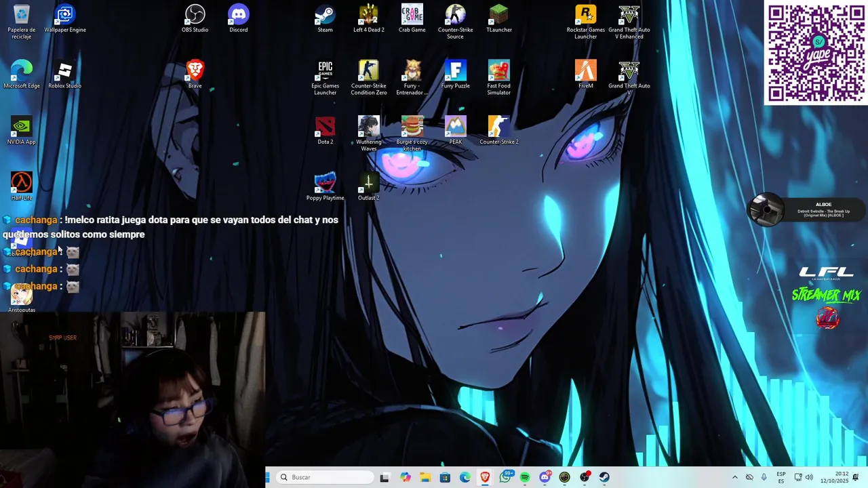868x488 pixels.
Task: Open the notifications bell in the taskbar
Action: (856, 477)
